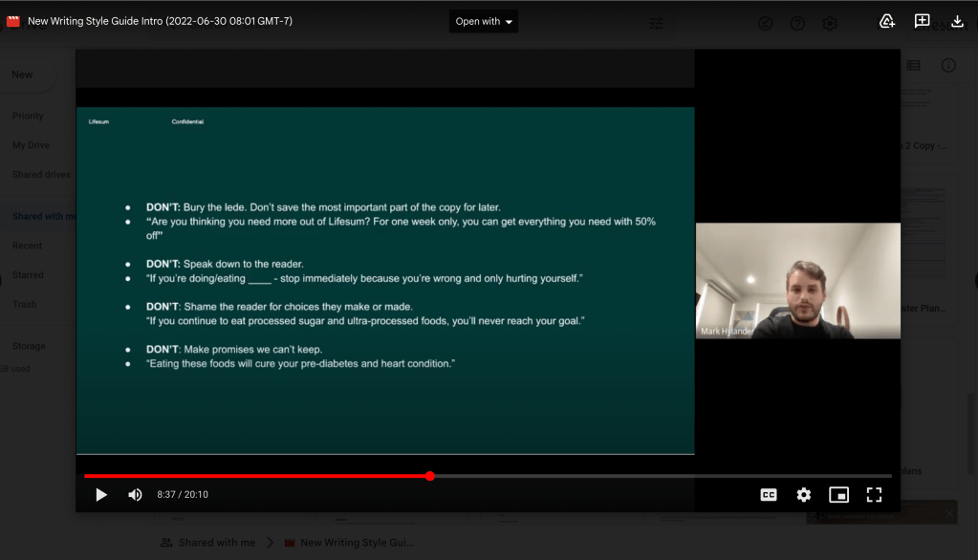Open video playback settings gear
Viewport: 978px width, 560px height.
coord(803,494)
